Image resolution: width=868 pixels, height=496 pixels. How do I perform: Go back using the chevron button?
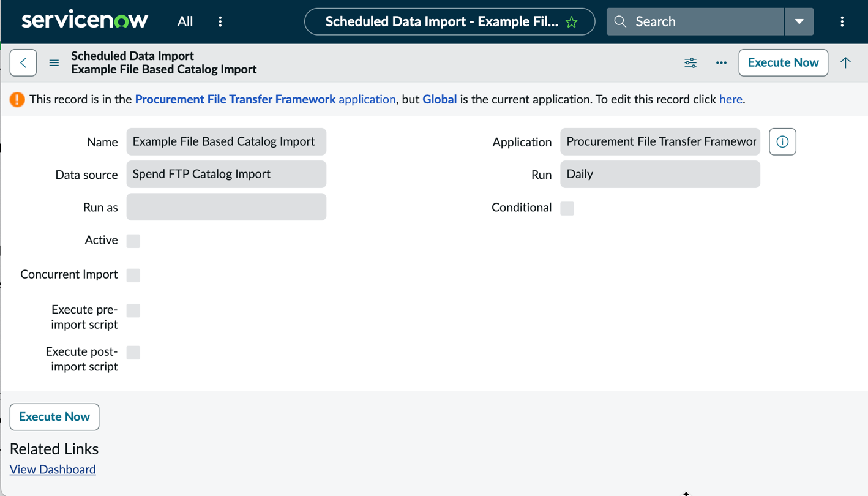click(23, 62)
